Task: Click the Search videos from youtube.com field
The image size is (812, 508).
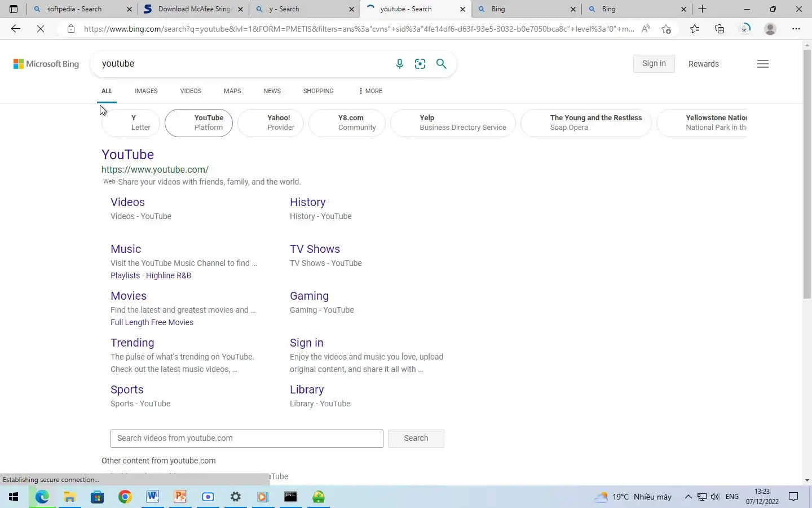Action: (x=247, y=439)
